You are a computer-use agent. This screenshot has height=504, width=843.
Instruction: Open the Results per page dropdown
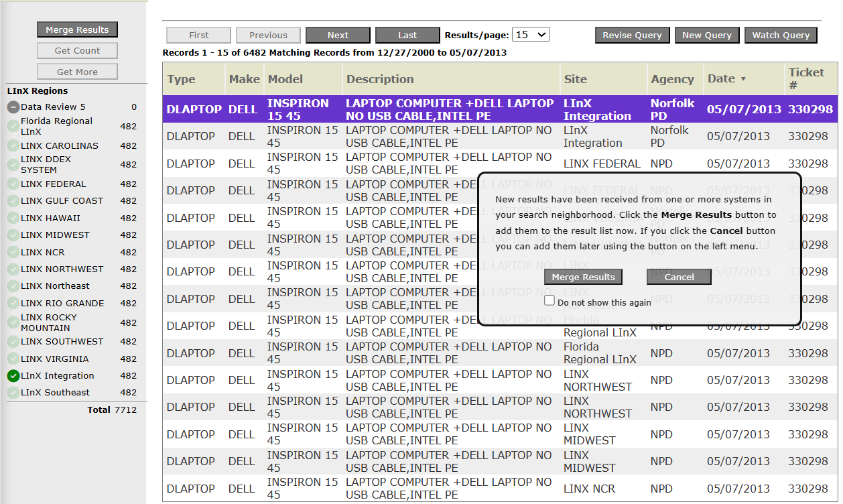[531, 35]
